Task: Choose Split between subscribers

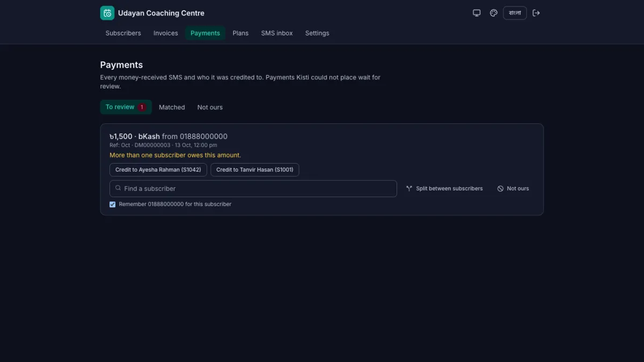Action: (x=444, y=189)
